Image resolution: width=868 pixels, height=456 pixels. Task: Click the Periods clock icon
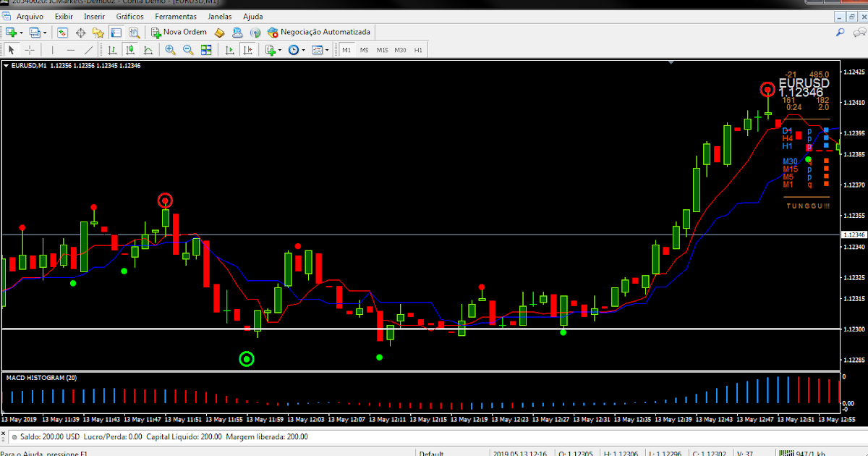pyautogui.click(x=293, y=50)
